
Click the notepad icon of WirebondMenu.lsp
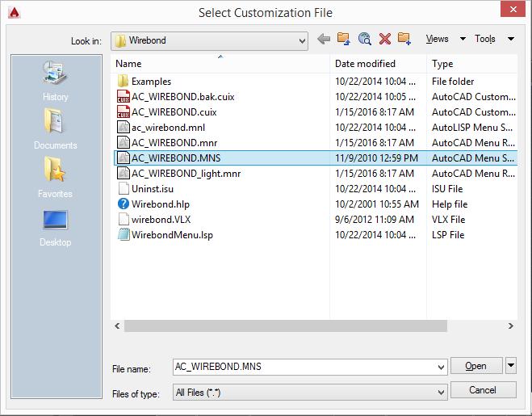(124, 235)
